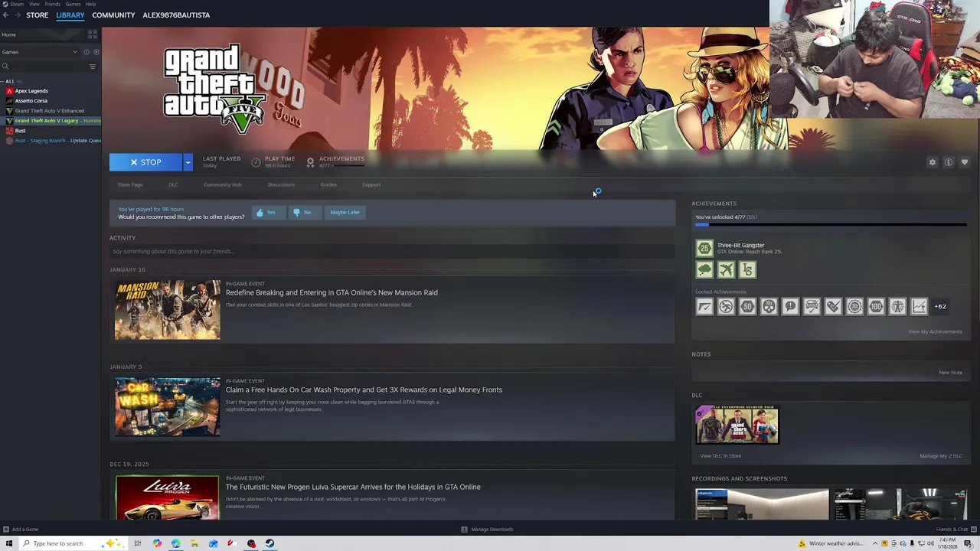This screenshot has height=551, width=980.
Task: Open the Windows Start menu
Action: [9, 543]
